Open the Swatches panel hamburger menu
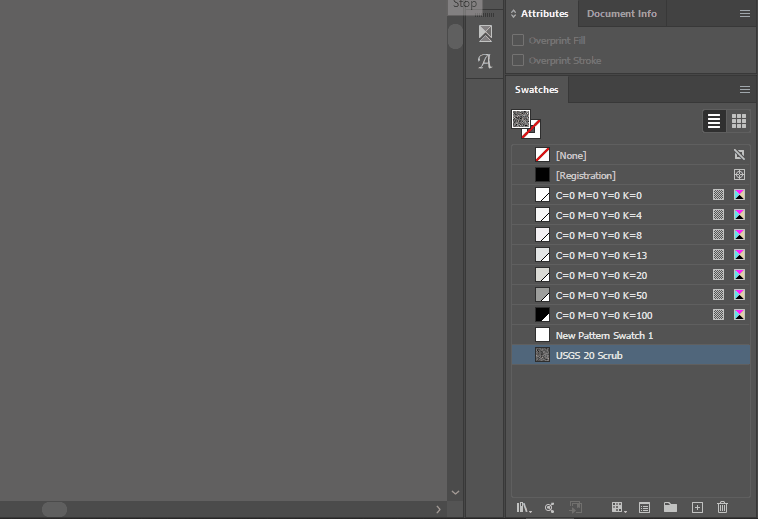This screenshot has height=519, width=758. 745,89
